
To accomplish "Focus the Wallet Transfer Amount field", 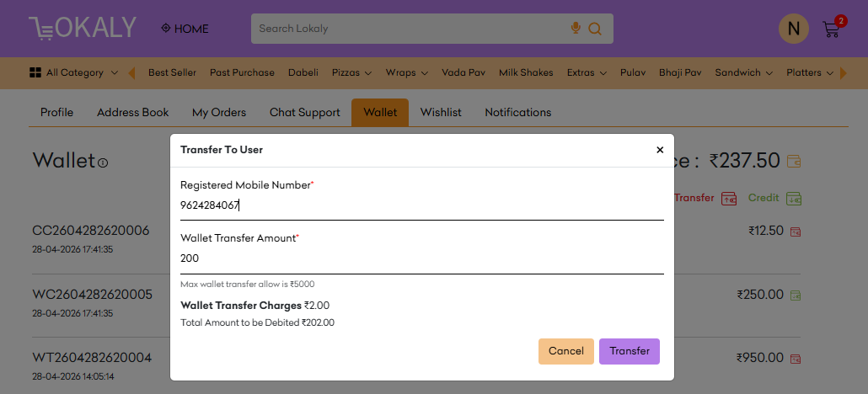I will pos(422,258).
